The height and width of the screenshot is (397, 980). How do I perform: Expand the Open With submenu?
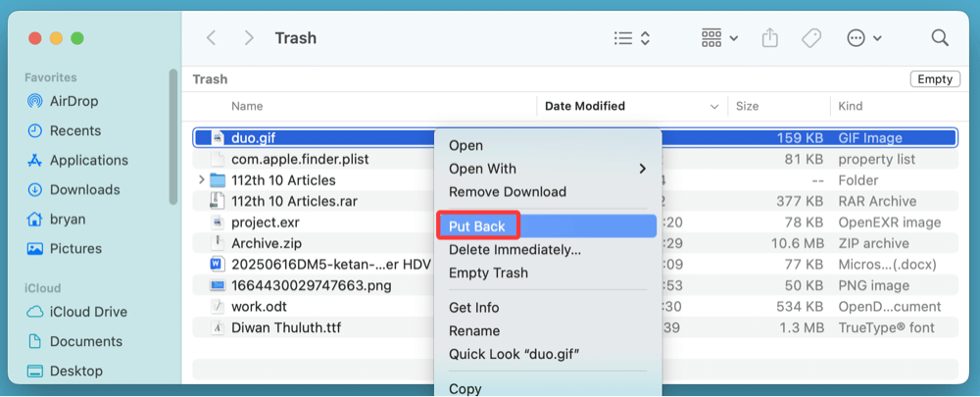point(547,169)
